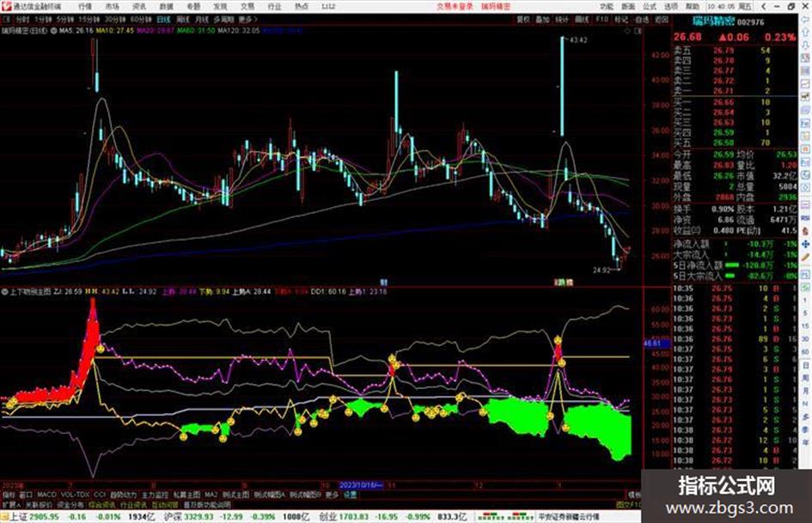Viewport: 812px width, 523px height.
Task: Click the 功能 menu item
Action: click(607, 7)
